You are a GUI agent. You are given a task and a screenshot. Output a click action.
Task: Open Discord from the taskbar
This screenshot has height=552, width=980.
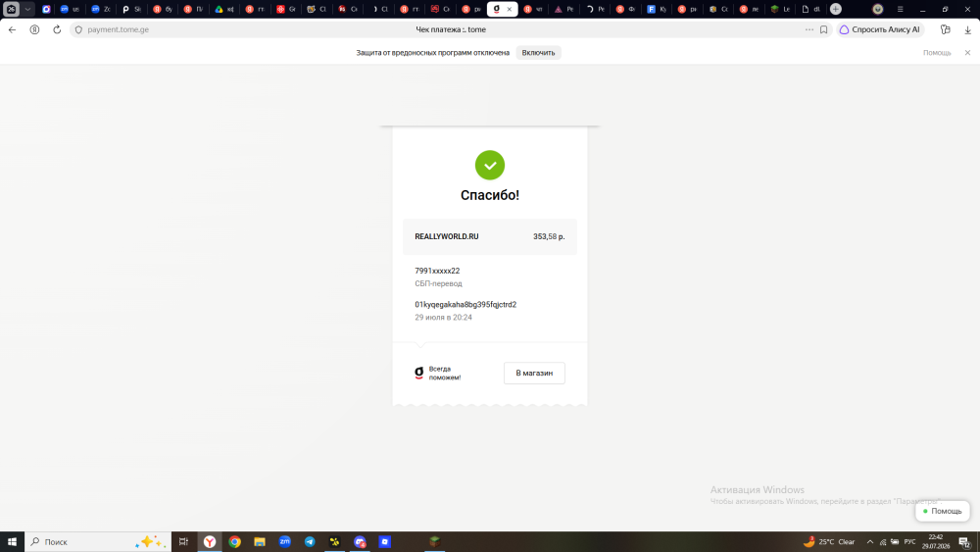[360, 541]
